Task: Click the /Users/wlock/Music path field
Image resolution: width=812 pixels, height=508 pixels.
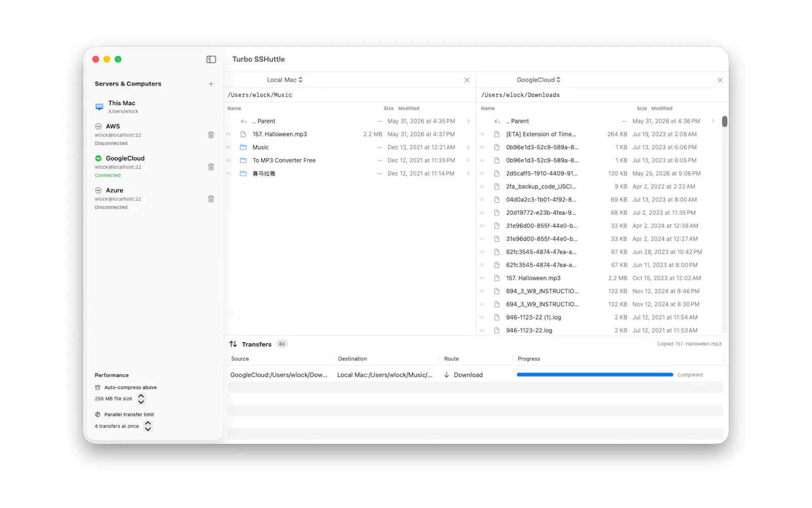Action: [x=349, y=95]
